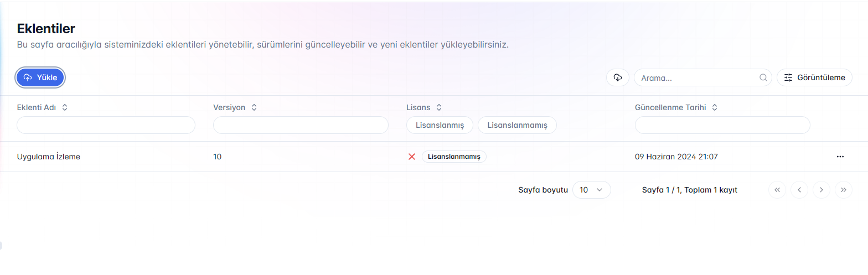Open the Sayfa boyutu dropdown
This screenshot has height=275, width=868.
coord(591,190)
